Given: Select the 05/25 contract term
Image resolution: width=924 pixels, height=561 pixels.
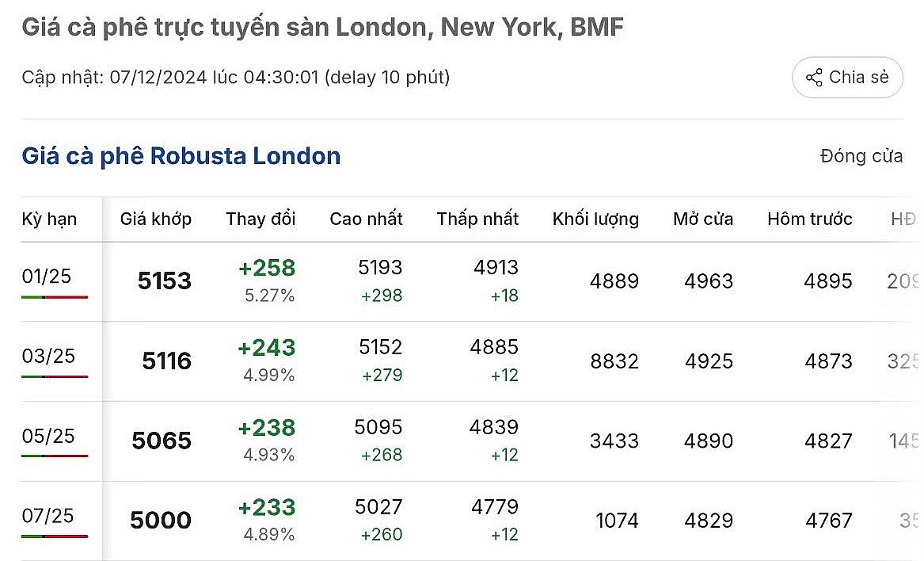Looking at the screenshot, I should point(48,436).
